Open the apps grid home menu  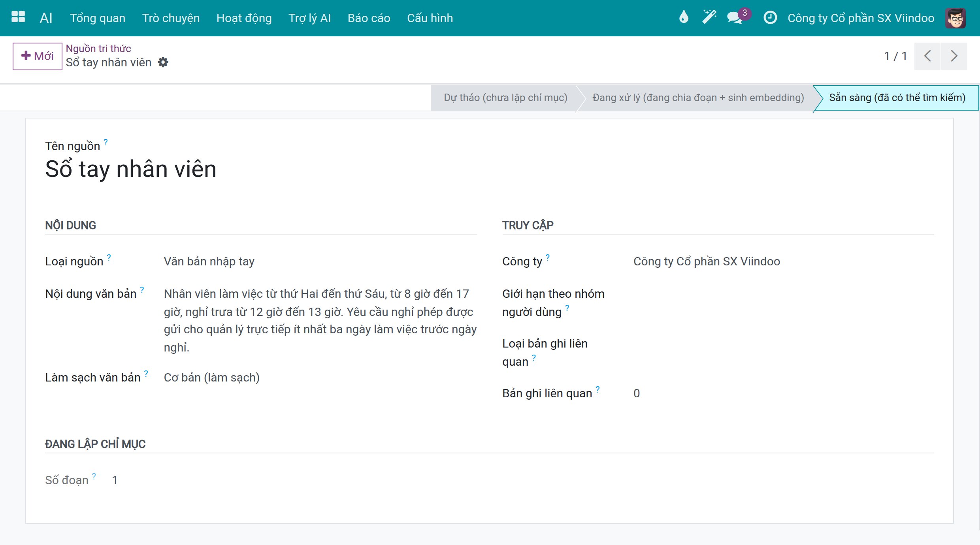(18, 18)
